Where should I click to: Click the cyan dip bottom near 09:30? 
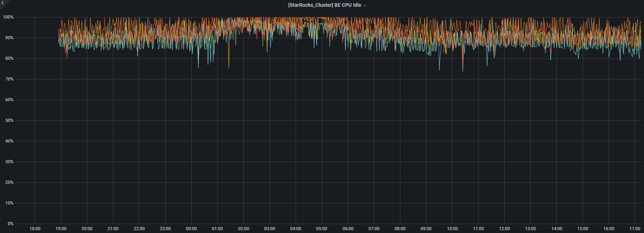pyautogui.click(x=439, y=70)
